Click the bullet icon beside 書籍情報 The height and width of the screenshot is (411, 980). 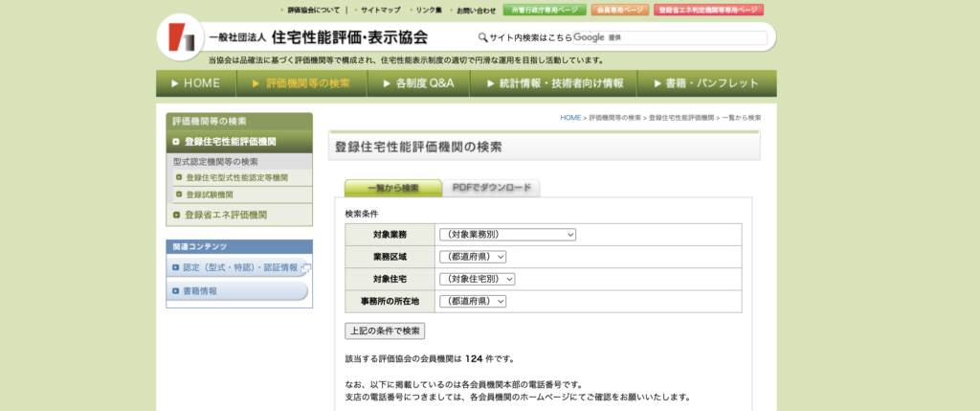176,291
